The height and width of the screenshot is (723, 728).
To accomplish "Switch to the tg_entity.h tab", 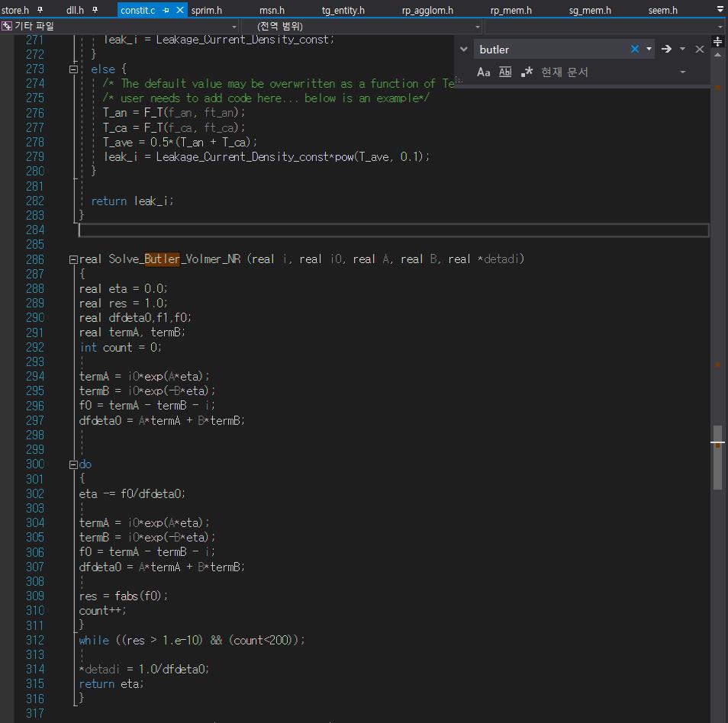I will pos(343,10).
